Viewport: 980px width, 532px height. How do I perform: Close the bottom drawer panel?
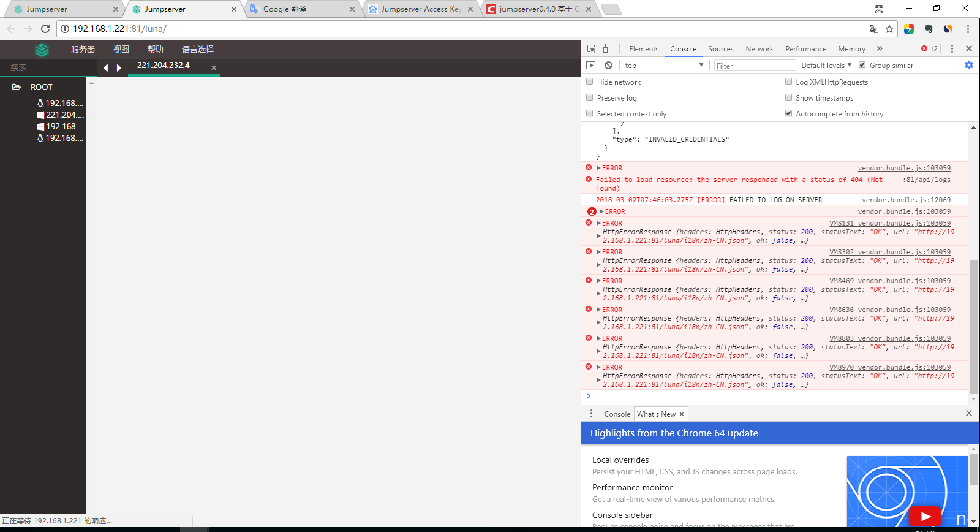click(969, 413)
